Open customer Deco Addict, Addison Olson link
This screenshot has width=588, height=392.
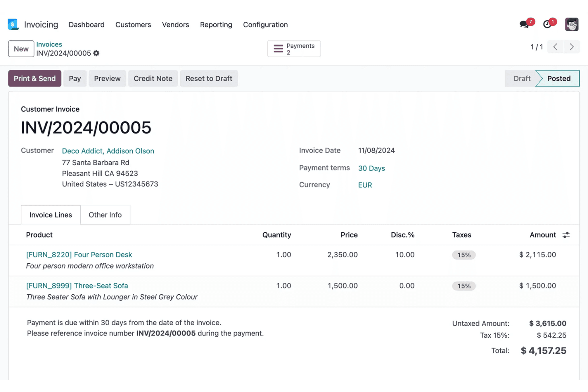tap(108, 151)
